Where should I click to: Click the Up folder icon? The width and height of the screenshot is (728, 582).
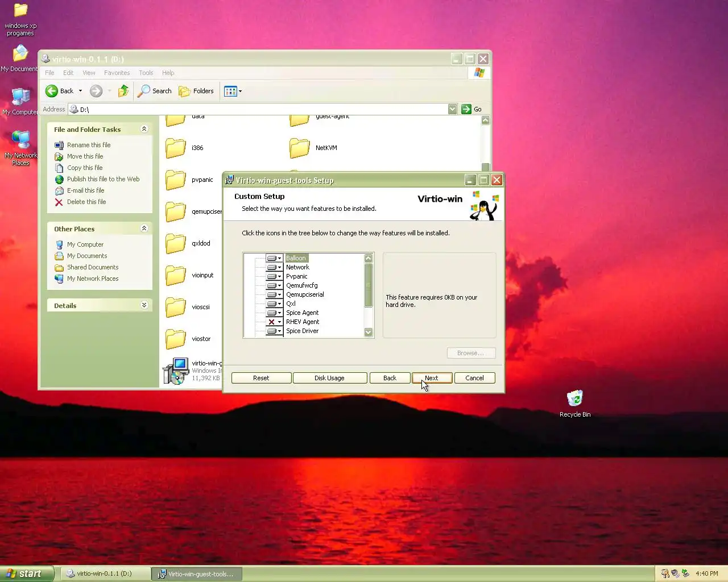pyautogui.click(x=123, y=91)
